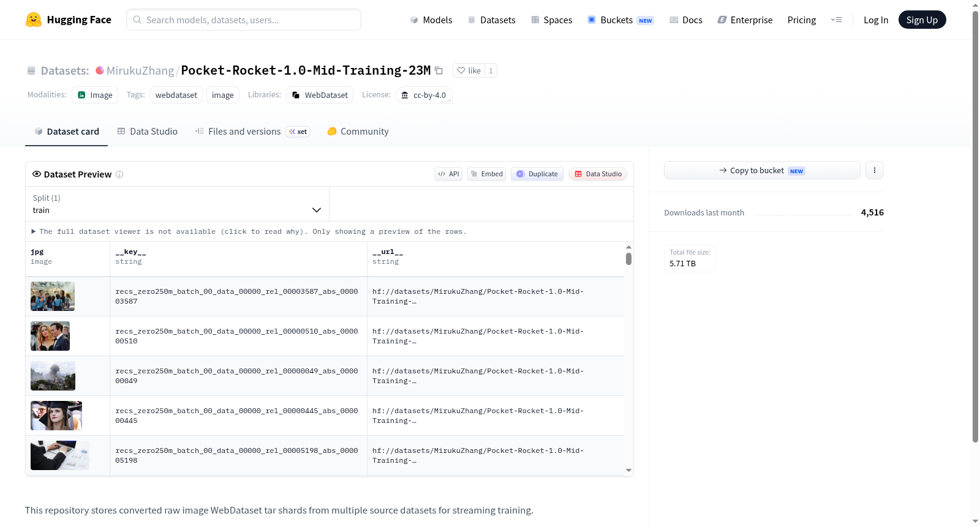Click the Sign Up button
This screenshot has height=527, width=980.
coord(922,20)
